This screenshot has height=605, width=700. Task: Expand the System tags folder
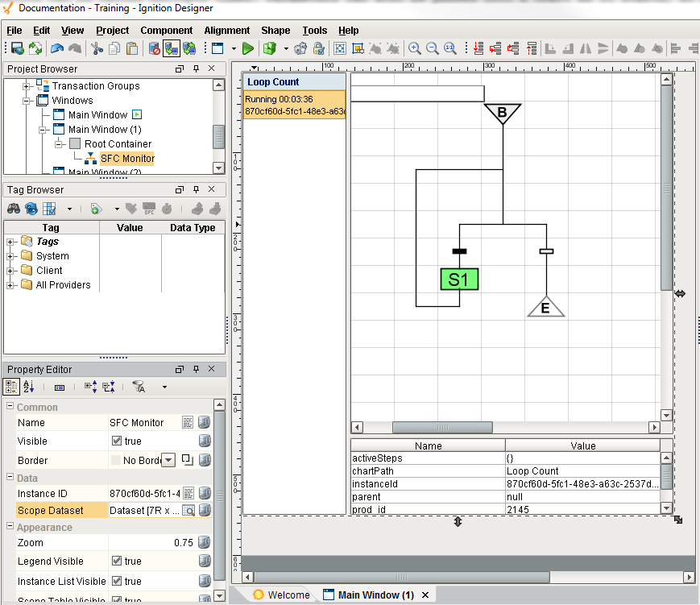coord(11,256)
